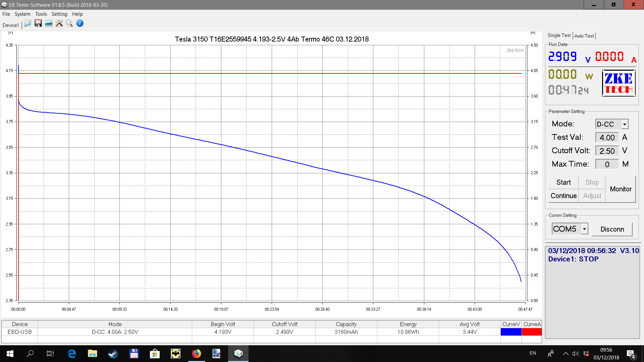The height and width of the screenshot is (362, 644).
Task: Open the Tools menu
Action: (x=41, y=14)
